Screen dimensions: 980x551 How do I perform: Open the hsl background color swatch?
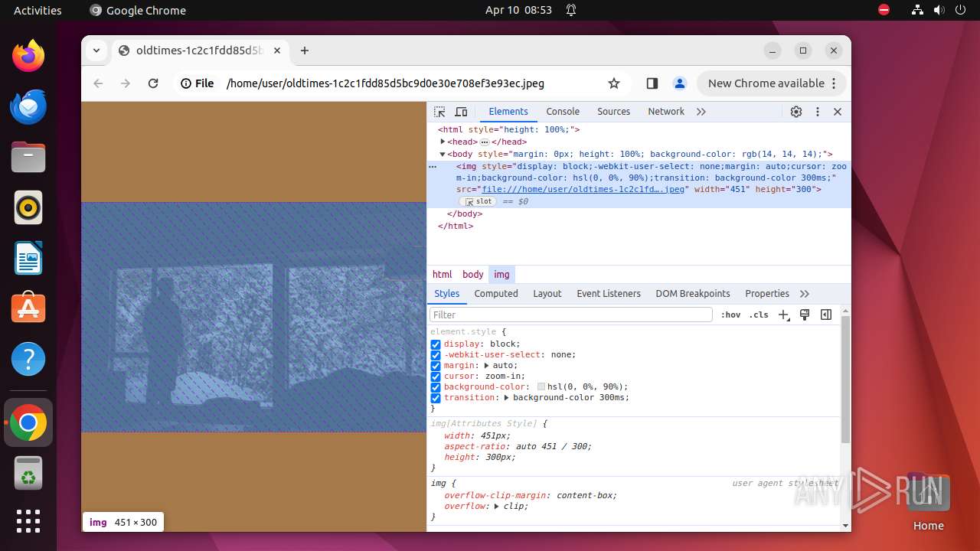(542, 387)
